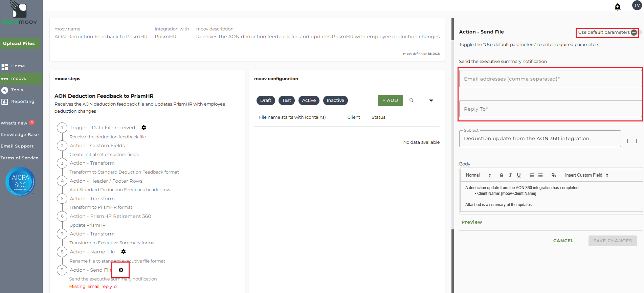Open What's new in the sidebar

point(14,123)
